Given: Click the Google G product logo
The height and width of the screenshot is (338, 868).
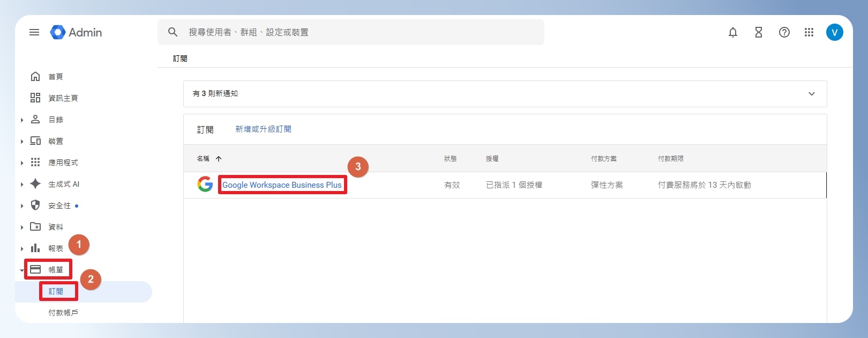Looking at the screenshot, I should coord(205,184).
